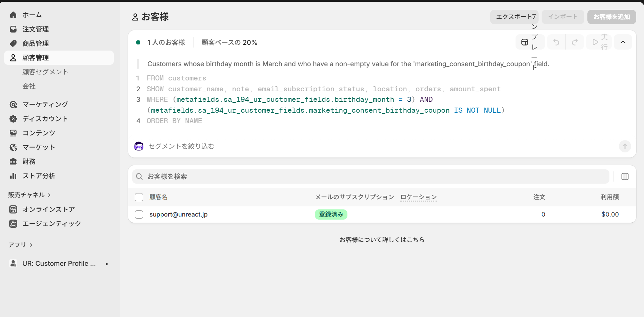
Task: Submit the segment refinement arrow
Action: (625, 146)
